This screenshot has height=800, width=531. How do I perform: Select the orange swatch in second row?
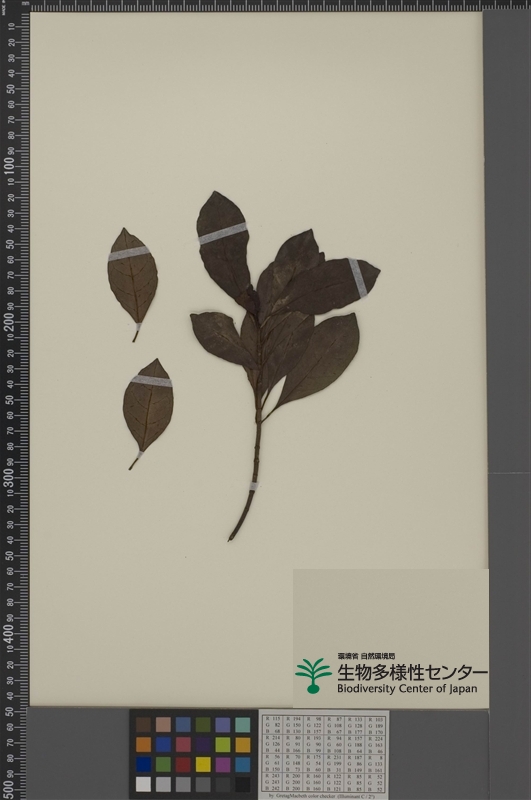pyautogui.click(x=143, y=744)
